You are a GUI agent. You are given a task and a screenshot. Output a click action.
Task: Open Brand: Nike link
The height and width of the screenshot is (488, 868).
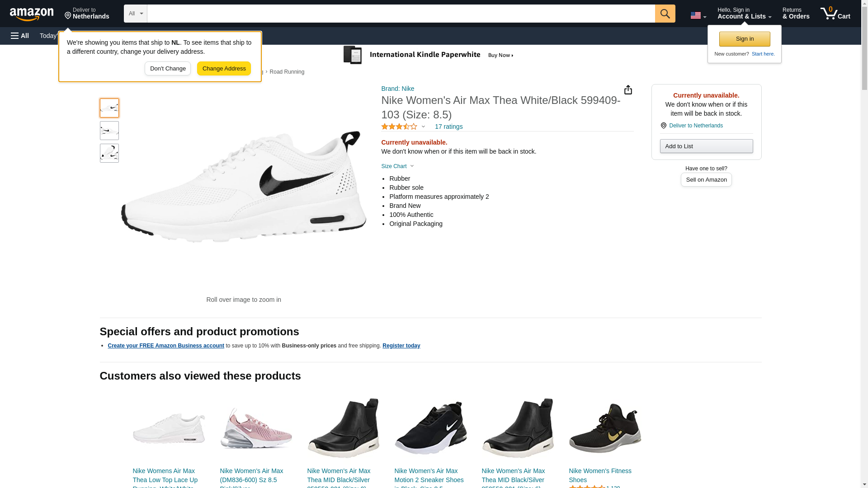point(397,89)
